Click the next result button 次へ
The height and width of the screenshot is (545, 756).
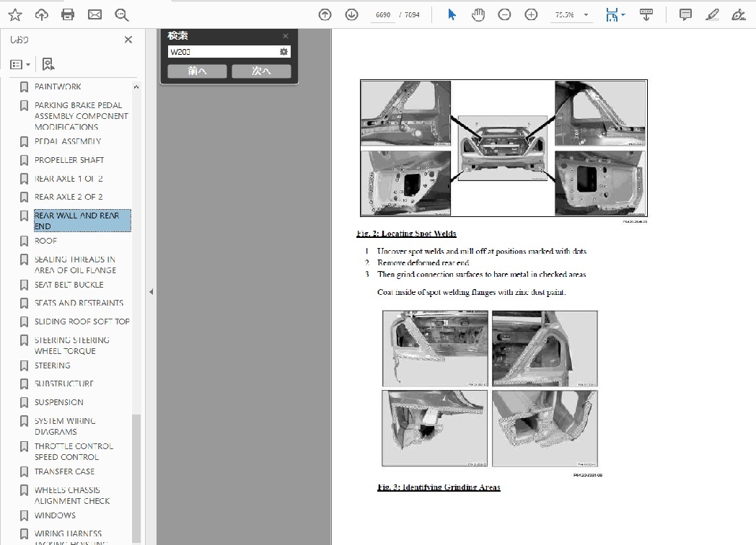(261, 71)
